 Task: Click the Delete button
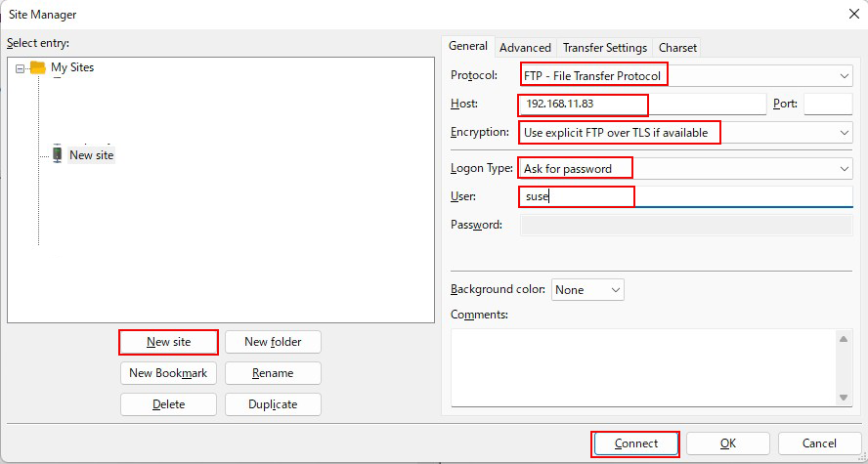(168, 404)
